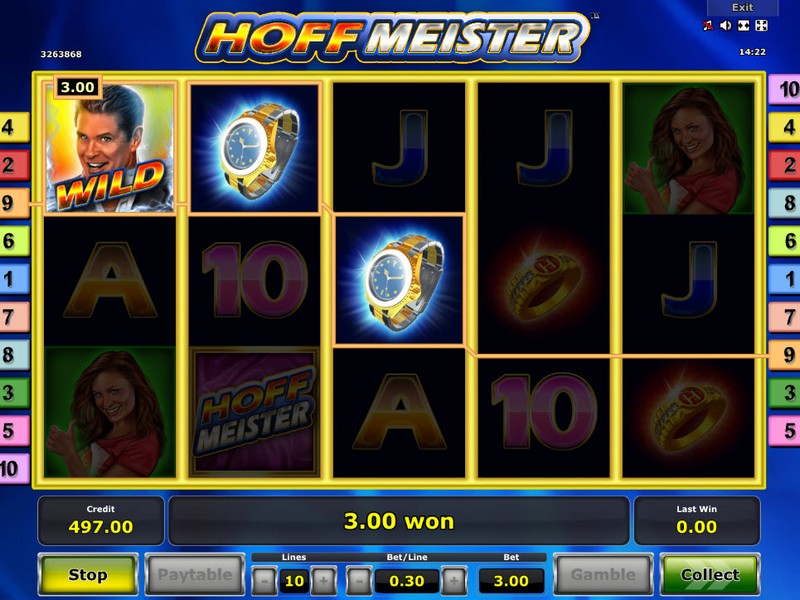
Task: Stop the reels with the Stop button
Action: (x=88, y=575)
